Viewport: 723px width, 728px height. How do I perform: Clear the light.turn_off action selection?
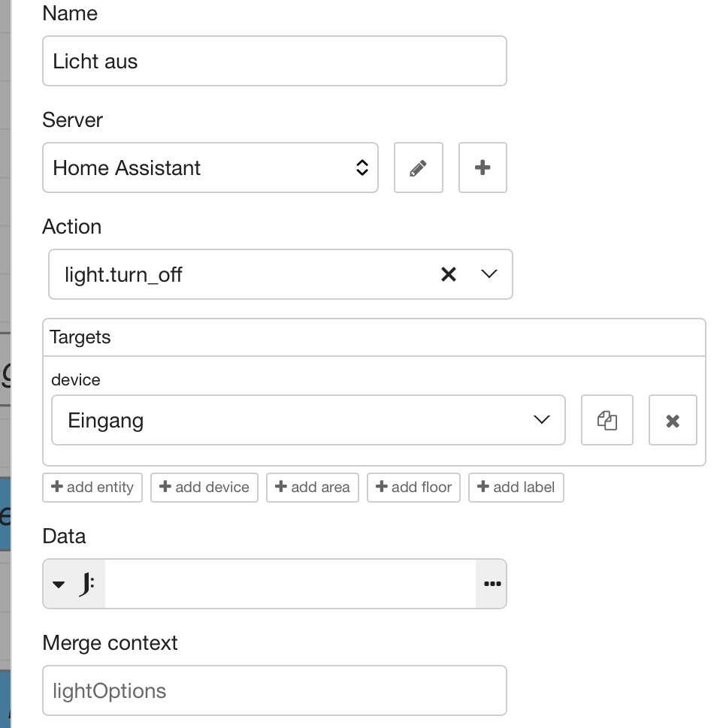click(x=449, y=274)
